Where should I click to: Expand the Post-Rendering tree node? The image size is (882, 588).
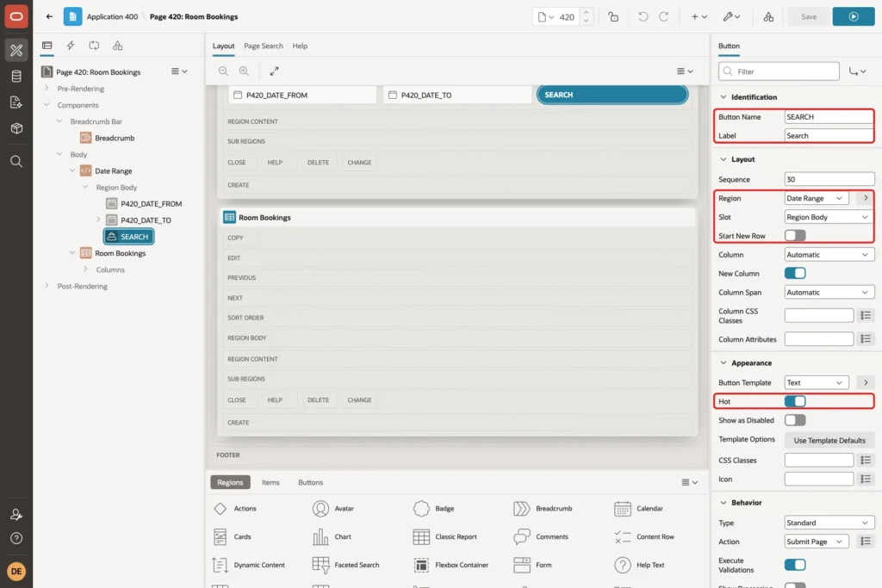47,286
